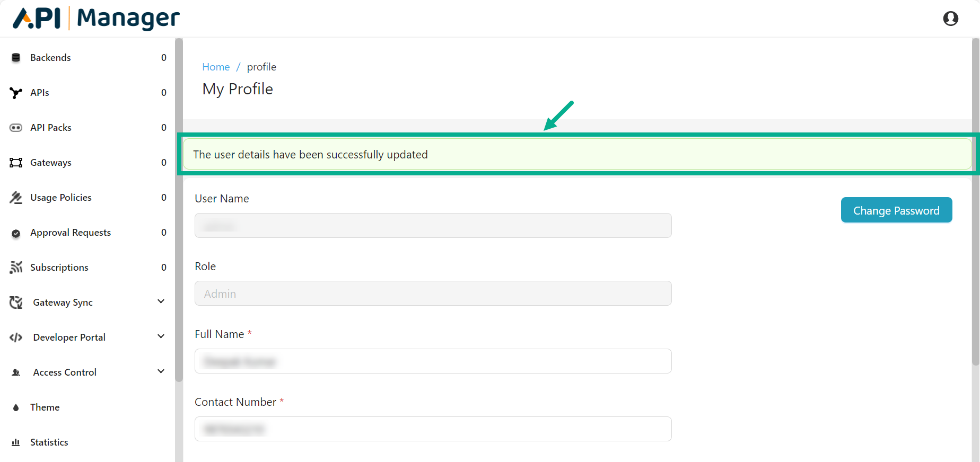This screenshot has height=462, width=980.
Task: Click the Full Name input field
Action: pos(433,361)
